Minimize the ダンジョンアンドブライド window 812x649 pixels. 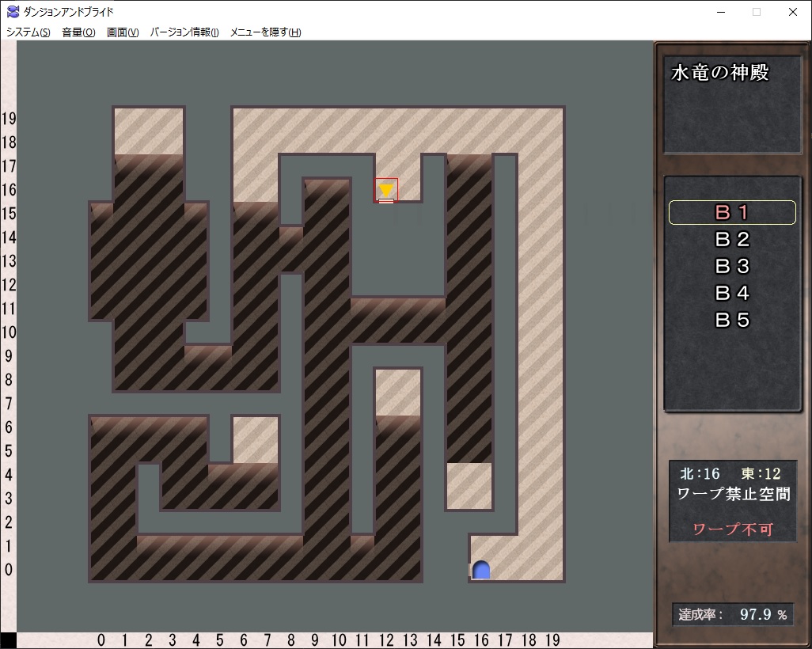click(723, 12)
